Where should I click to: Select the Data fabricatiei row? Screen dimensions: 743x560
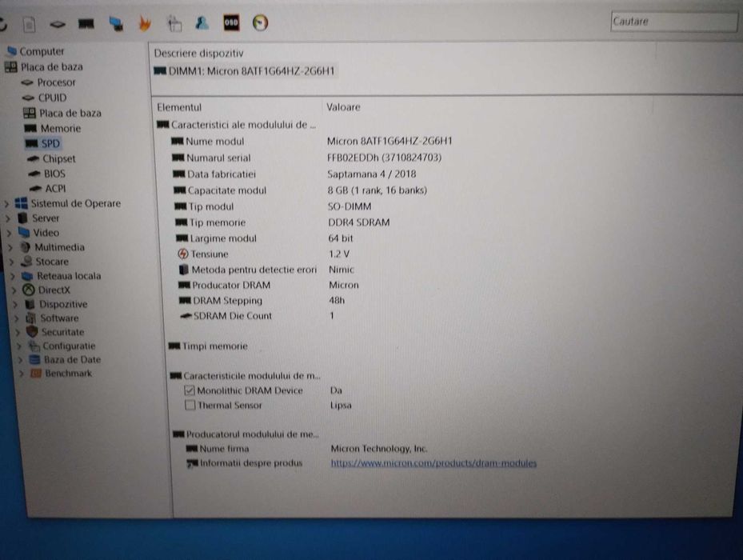pyautogui.click(x=295, y=174)
